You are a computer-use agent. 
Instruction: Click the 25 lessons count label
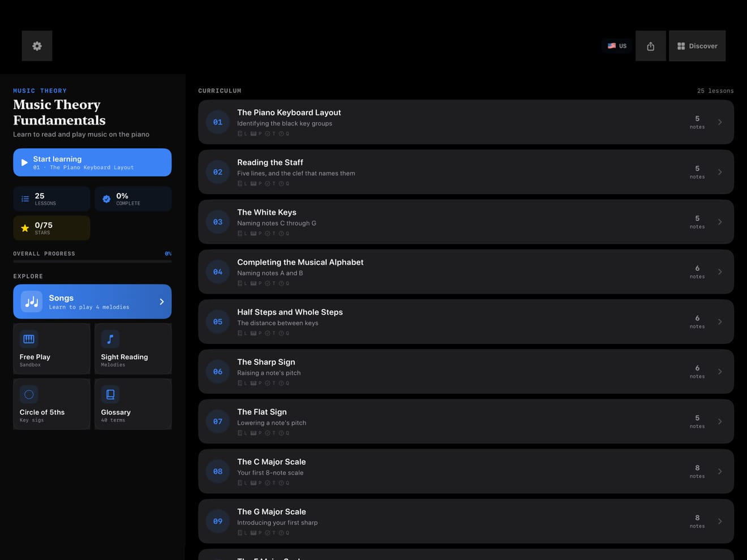click(715, 91)
